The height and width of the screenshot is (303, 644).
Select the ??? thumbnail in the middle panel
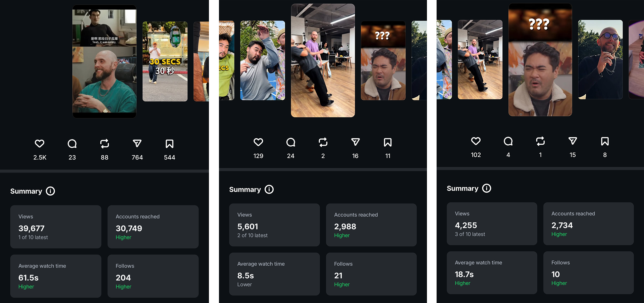pyautogui.click(x=383, y=60)
